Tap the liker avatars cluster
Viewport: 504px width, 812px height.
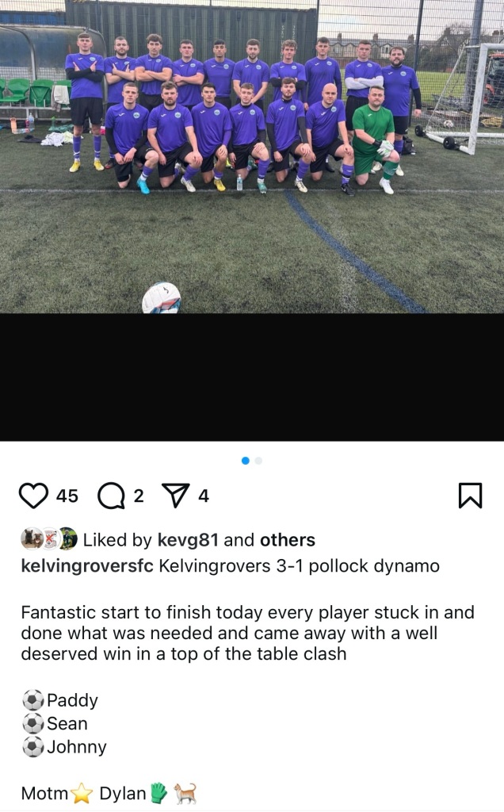(49, 539)
